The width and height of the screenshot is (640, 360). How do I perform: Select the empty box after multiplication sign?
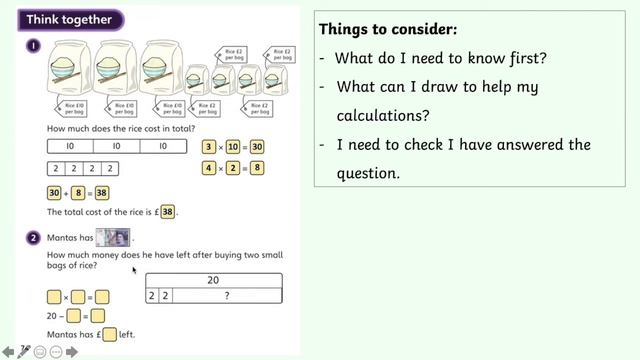point(78,297)
